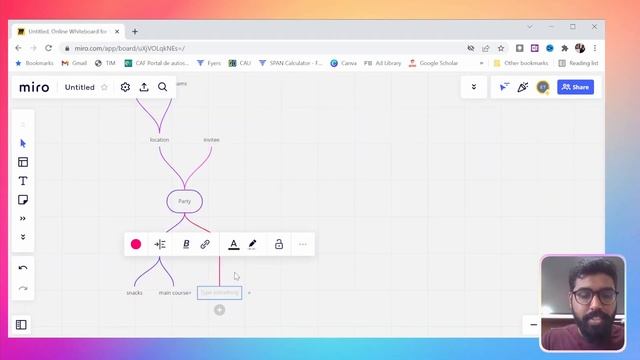
Task: Select the main courses node
Action: tap(175, 293)
